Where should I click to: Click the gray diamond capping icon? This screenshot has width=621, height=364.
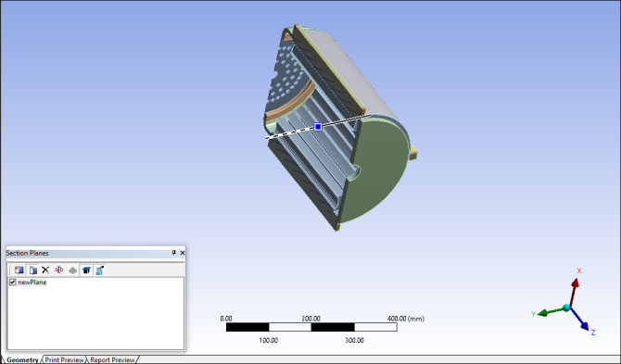[x=73, y=270]
